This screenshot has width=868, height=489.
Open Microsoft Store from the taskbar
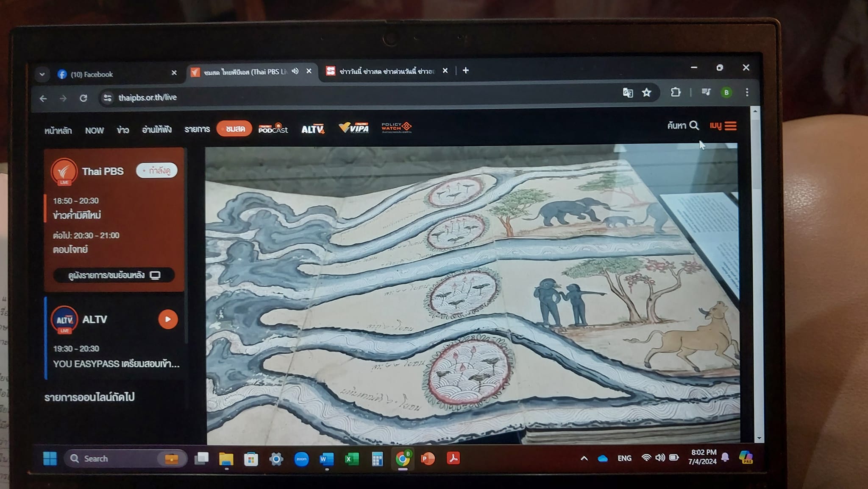251,459
